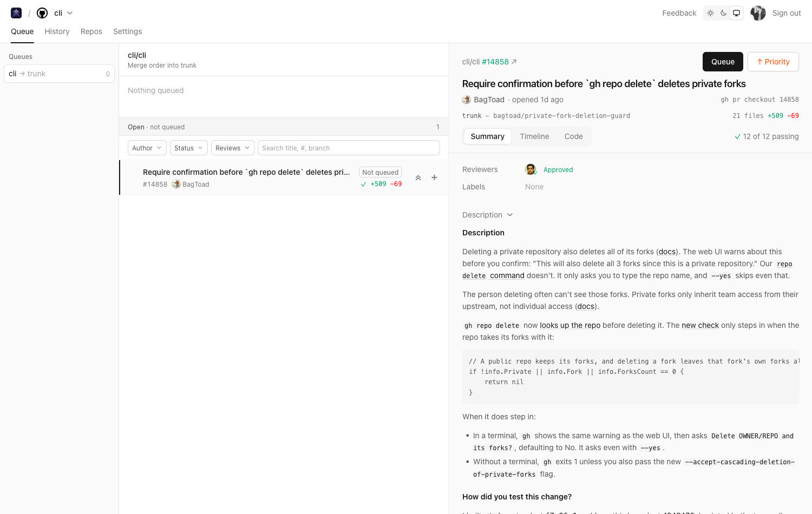Select system theme monitor icon
The image size is (812, 514).
(x=736, y=13)
